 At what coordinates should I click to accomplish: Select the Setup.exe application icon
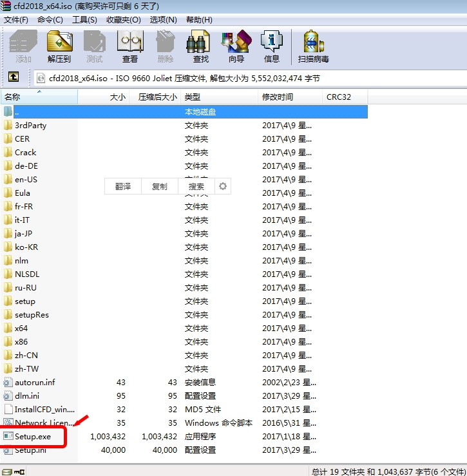point(8,436)
